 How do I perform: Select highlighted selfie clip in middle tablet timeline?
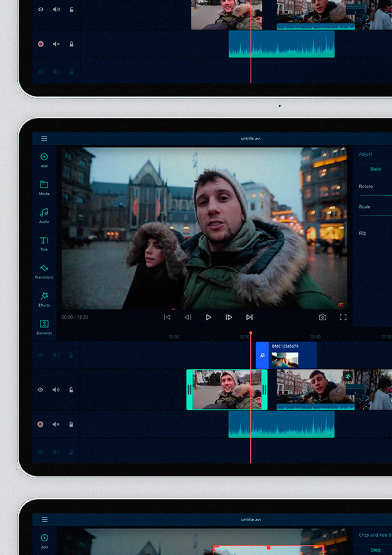[227, 390]
